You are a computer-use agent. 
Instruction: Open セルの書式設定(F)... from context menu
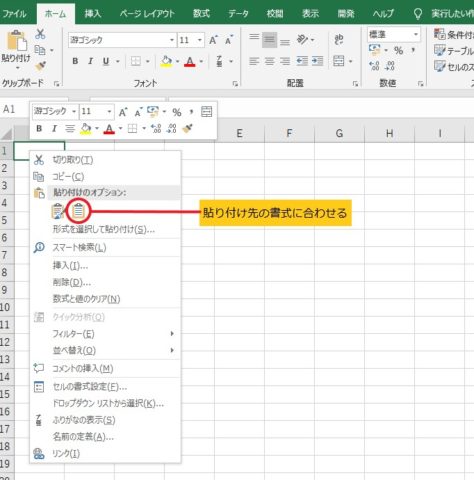point(90,387)
